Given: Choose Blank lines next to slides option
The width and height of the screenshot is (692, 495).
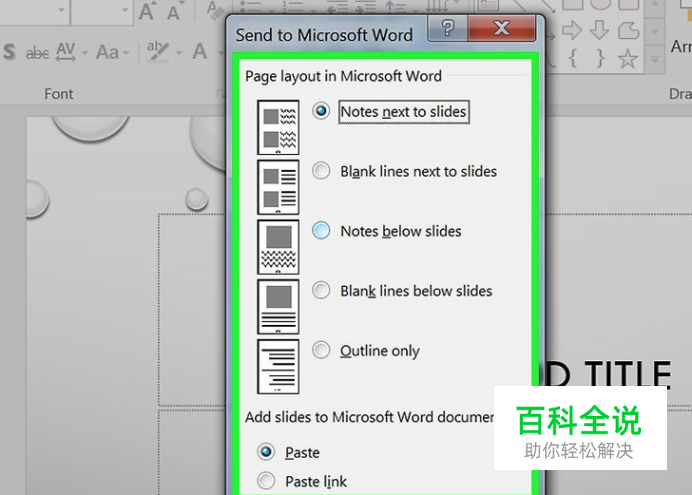Looking at the screenshot, I should coord(321,171).
